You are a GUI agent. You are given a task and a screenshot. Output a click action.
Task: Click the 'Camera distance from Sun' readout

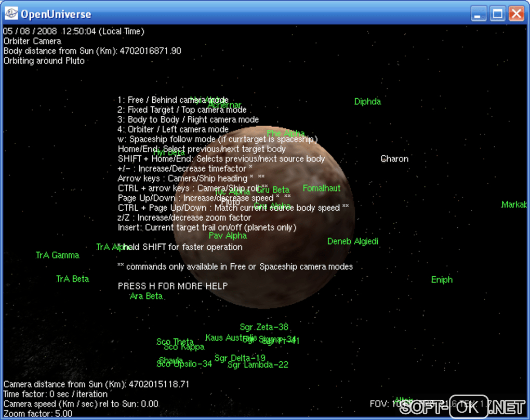[96, 384]
